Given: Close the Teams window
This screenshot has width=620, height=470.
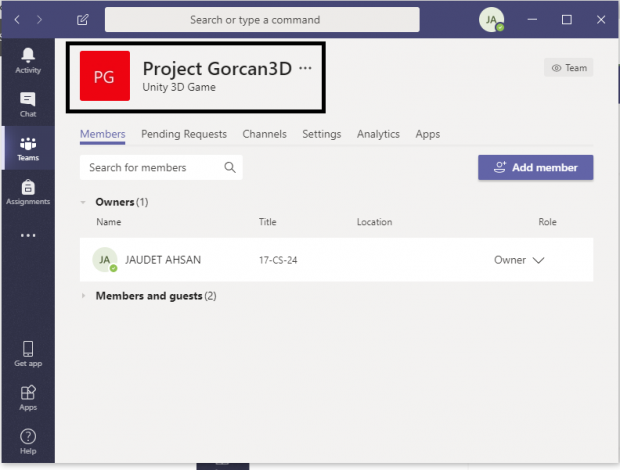Looking at the screenshot, I should tap(601, 19).
